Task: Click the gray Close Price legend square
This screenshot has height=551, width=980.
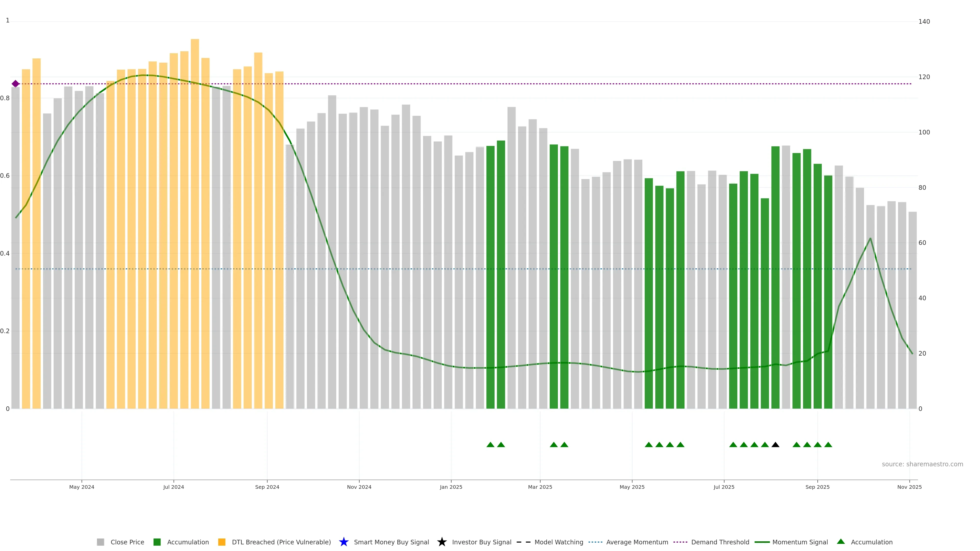Action: pyautogui.click(x=101, y=542)
